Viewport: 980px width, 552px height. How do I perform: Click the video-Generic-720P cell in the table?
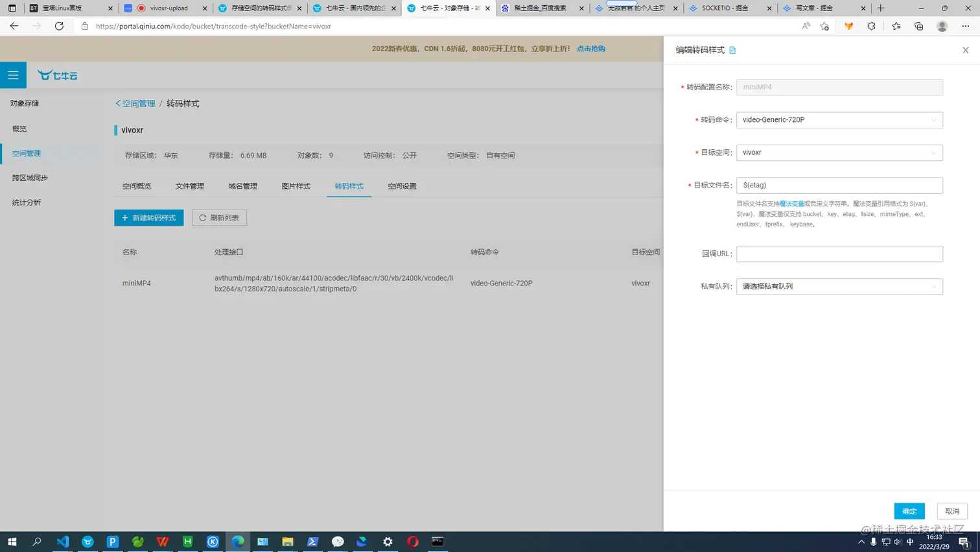[502, 283]
